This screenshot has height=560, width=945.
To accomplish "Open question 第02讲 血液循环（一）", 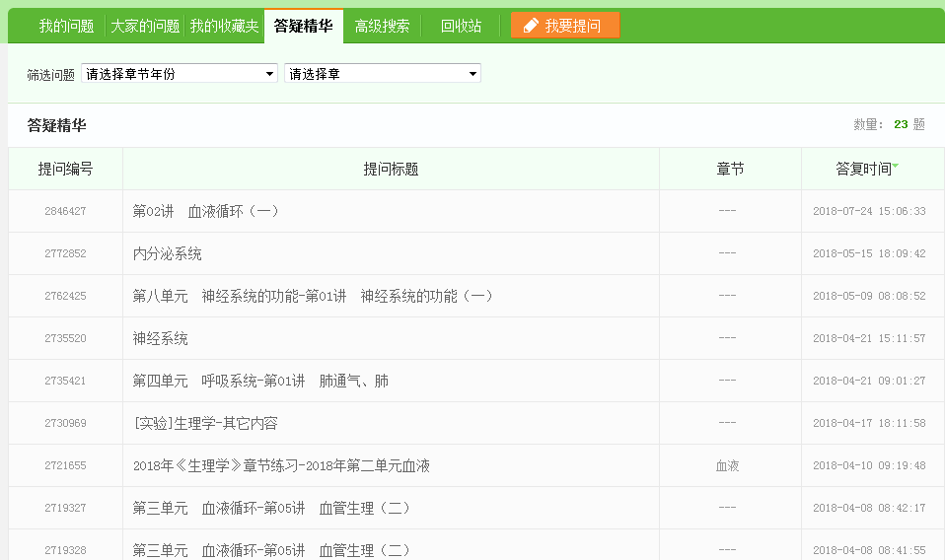I will pyautogui.click(x=206, y=212).
